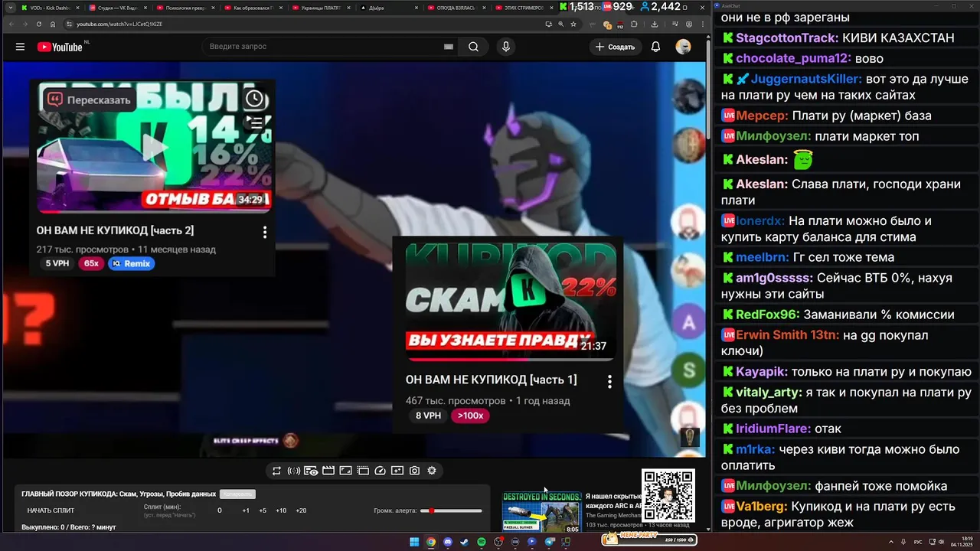Image resolution: width=980 pixels, height=551 pixels.
Task: Open YouTube notifications bell
Action: pyautogui.click(x=655, y=47)
